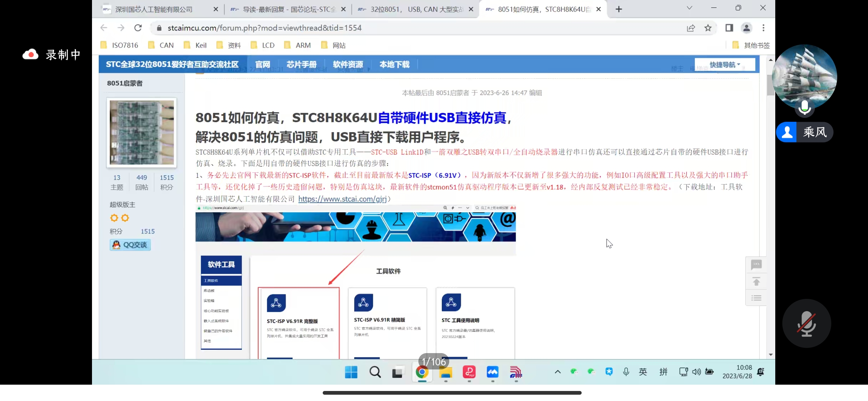Click Chrome icon in taskbar
Viewport: 868px width, 401px height.
[x=422, y=372]
